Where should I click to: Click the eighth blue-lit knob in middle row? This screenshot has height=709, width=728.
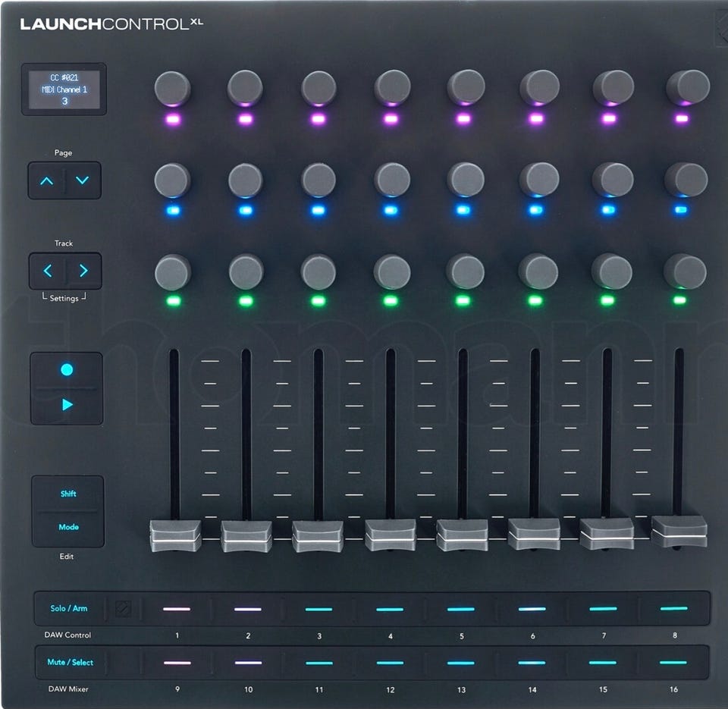pos(686,179)
